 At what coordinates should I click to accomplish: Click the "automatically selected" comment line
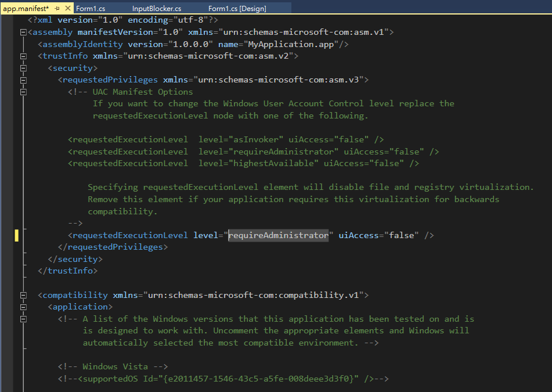pyautogui.click(x=230, y=343)
